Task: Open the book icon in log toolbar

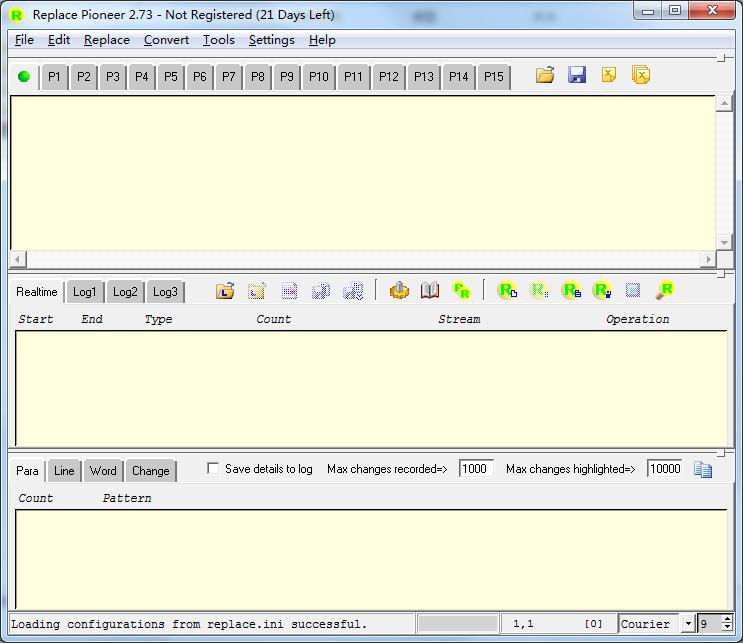Action: point(430,290)
